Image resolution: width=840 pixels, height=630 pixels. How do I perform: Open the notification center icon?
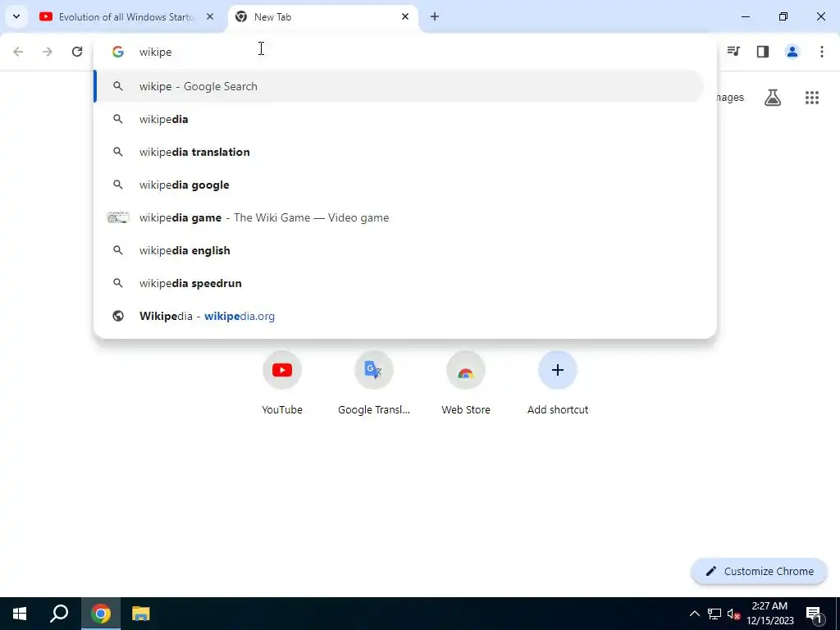coord(813,614)
